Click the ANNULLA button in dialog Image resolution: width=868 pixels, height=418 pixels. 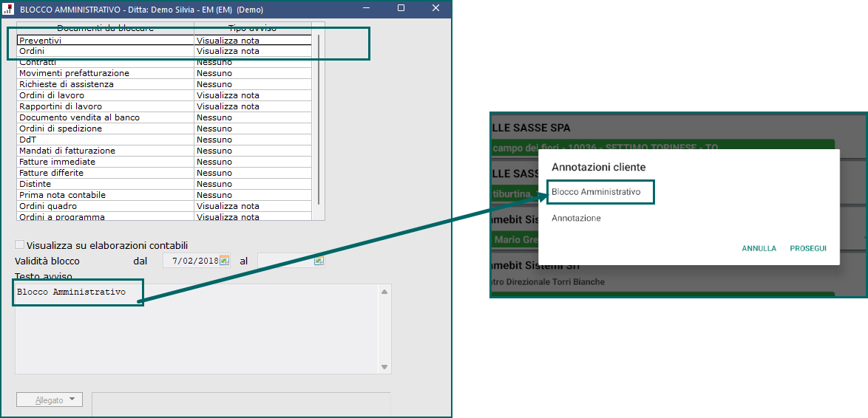pyautogui.click(x=759, y=248)
